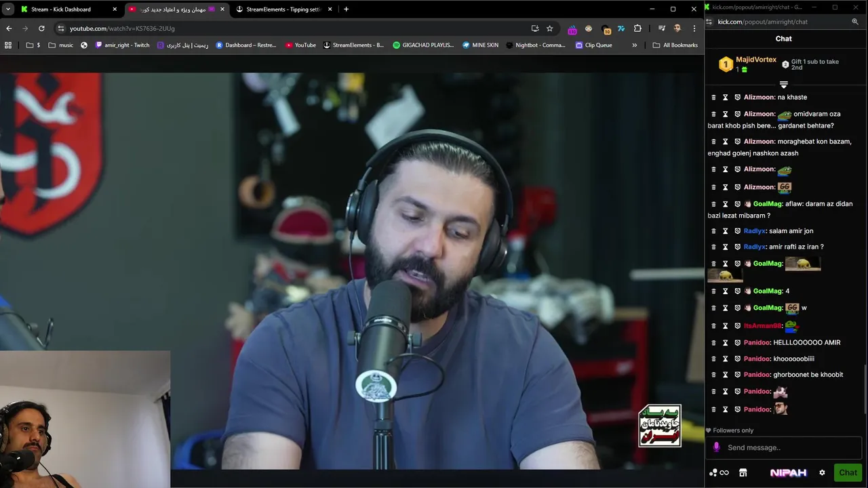The image size is (868, 488).
Task: Close the Kick Dashboard tab
Action: (x=115, y=9)
